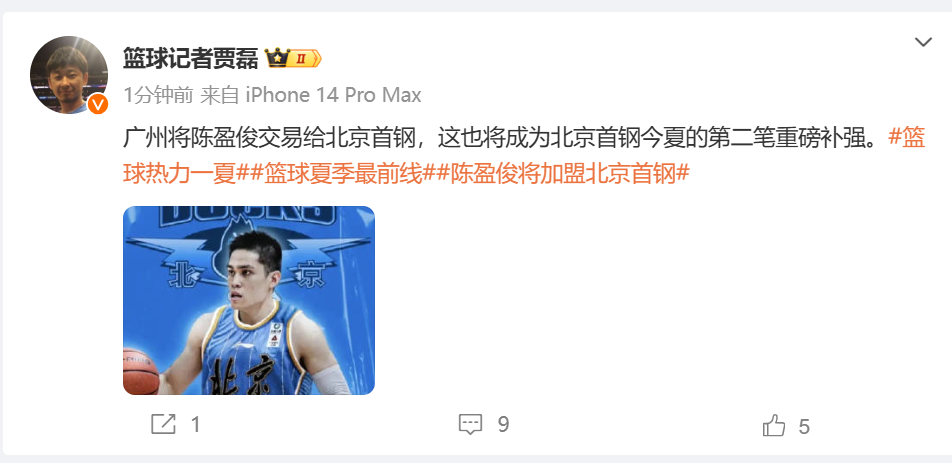The image size is (952, 464).
Task: Open hashtag #篮球夏季最前线# topic
Action: (340, 174)
